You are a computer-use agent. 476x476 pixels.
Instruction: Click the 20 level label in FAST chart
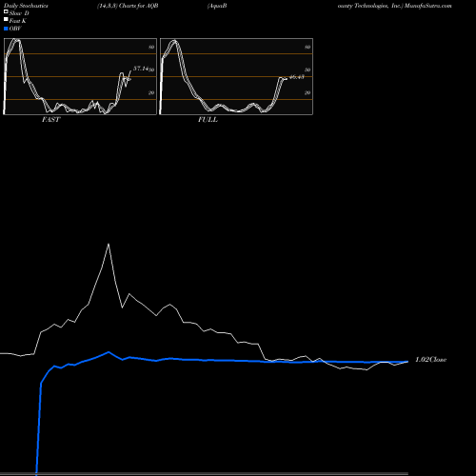point(151,92)
